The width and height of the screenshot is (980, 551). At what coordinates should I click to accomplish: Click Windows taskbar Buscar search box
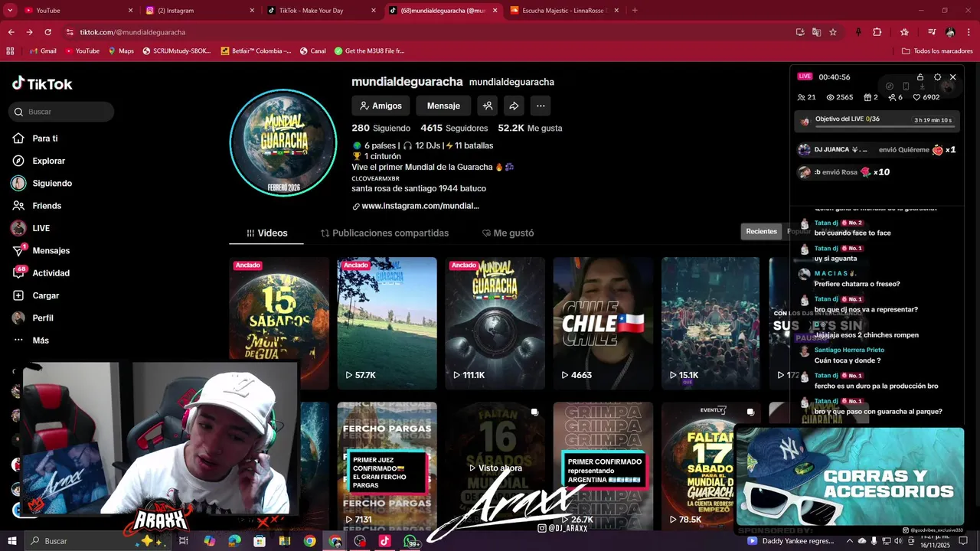click(x=97, y=541)
